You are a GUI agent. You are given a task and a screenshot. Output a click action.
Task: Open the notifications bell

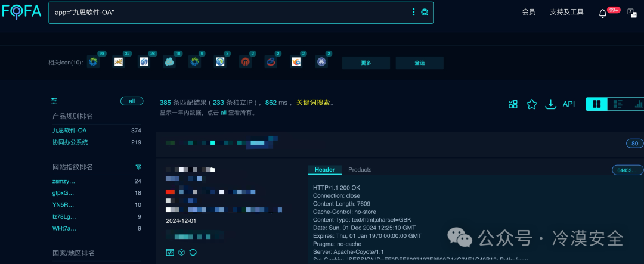(x=602, y=13)
